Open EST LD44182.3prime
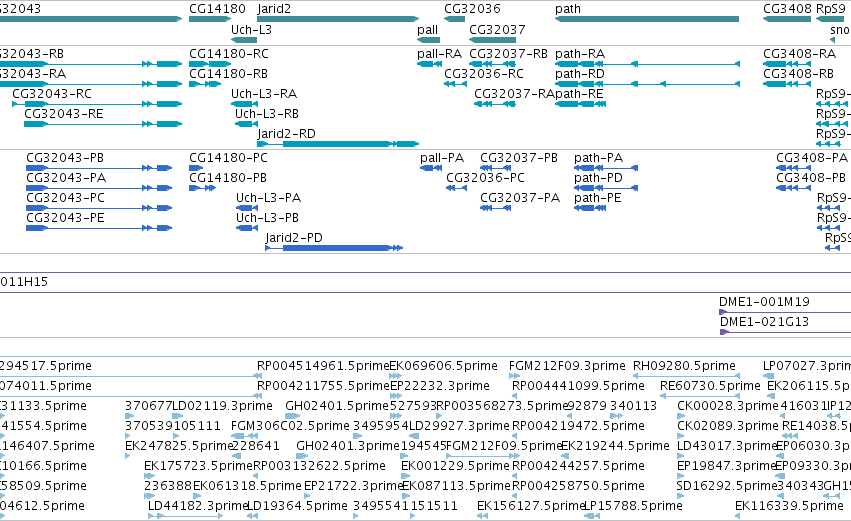The height and width of the screenshot is (521, 851). pos(198,507)
